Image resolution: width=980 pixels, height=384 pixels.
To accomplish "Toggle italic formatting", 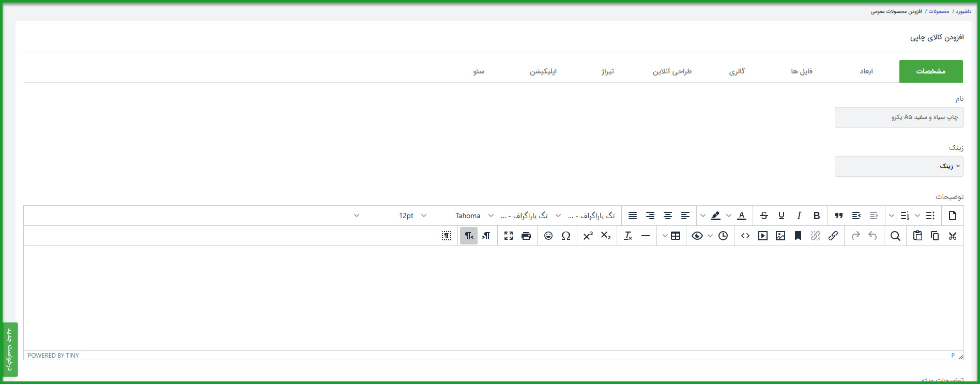I will pyautogui.click(x=799, y=216).
